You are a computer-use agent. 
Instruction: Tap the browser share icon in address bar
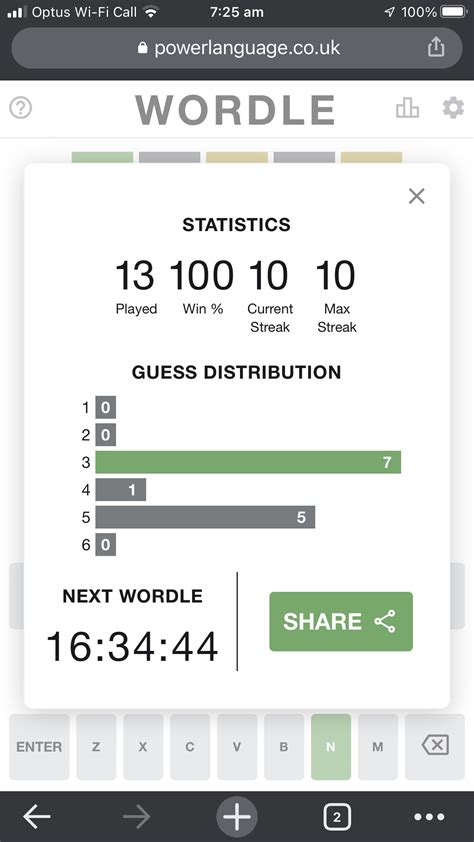pyautogui.click(x=436, y=47)
